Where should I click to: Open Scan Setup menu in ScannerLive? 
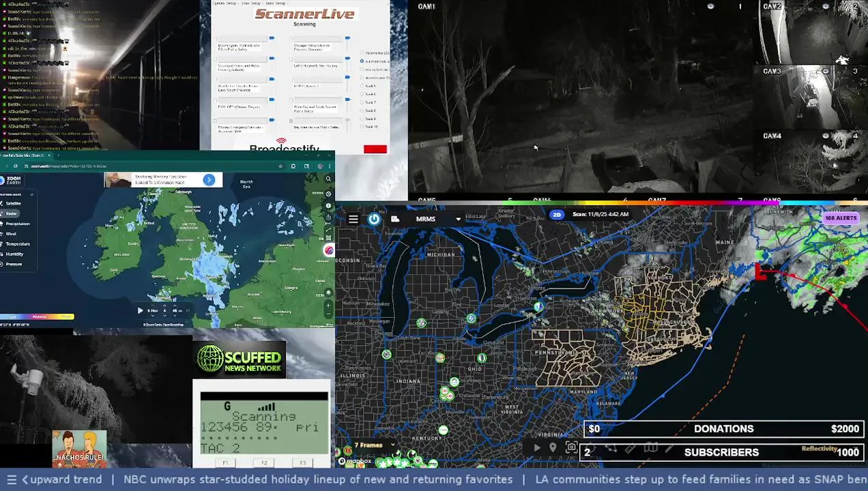click(251, 3)
